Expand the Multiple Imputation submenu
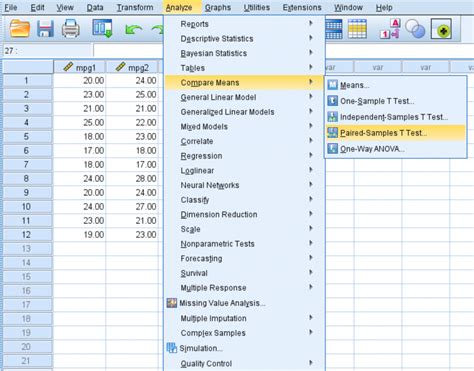The height and width of the screenshot is (371, 474). 244,318
